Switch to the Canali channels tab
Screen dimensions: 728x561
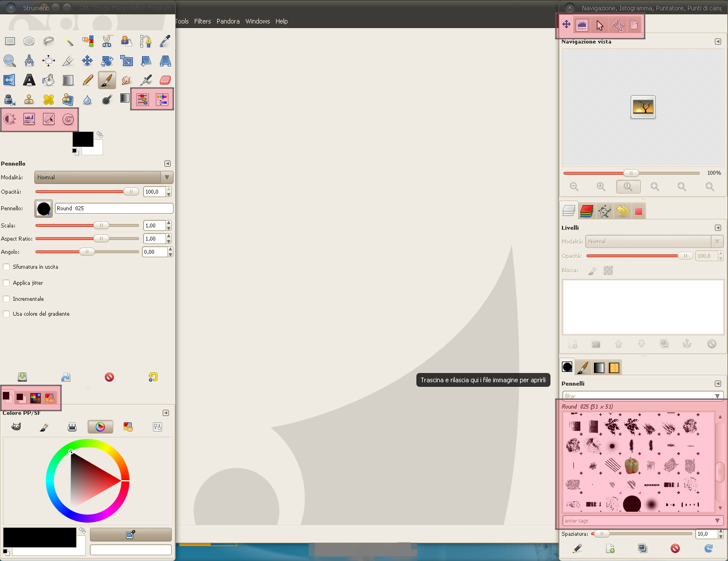tap(587, 211)
